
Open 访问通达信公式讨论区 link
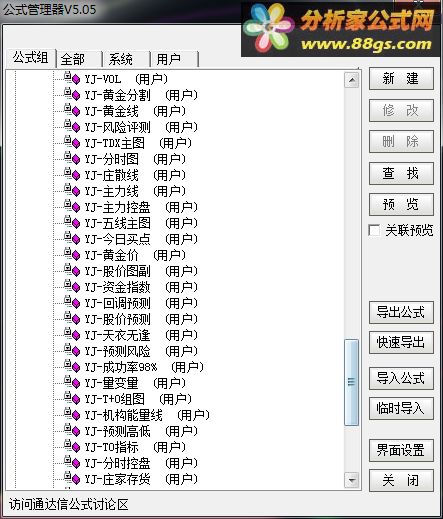pos(69,504)
